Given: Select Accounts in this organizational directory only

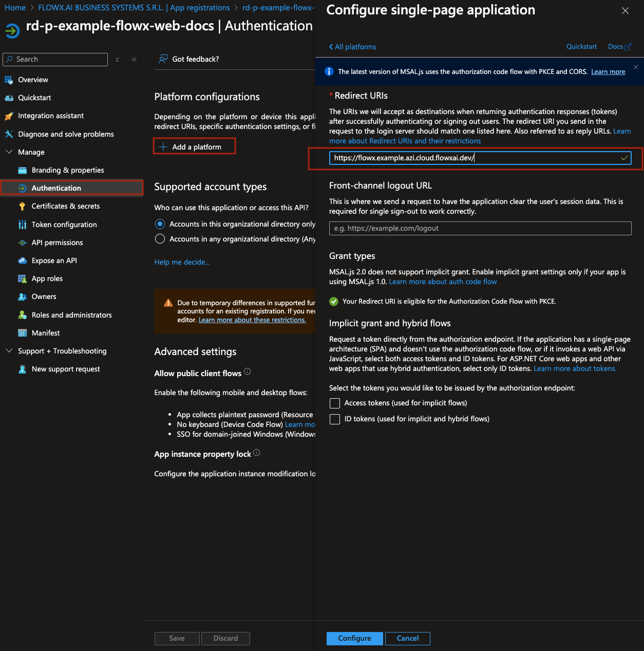Looking at the screenshot, I should (x=160, y=224).
